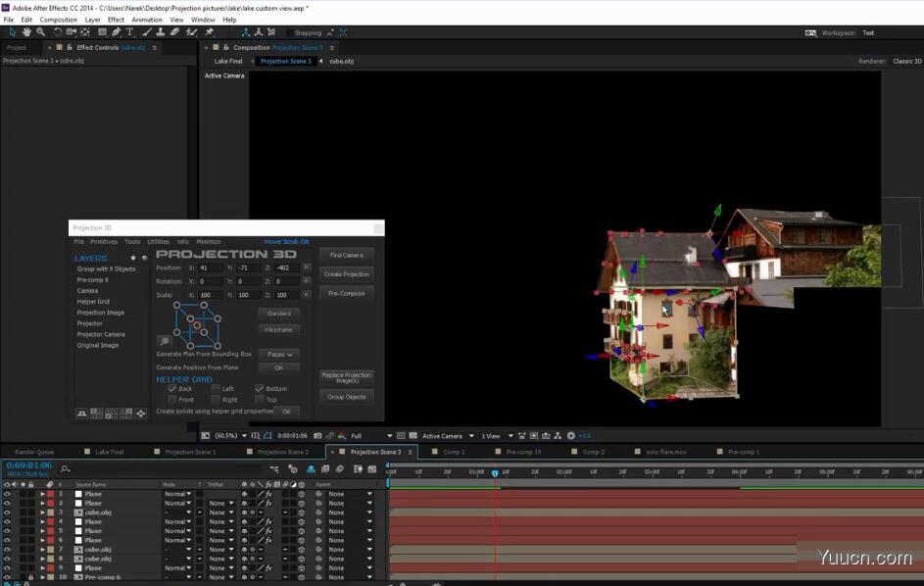The height and width of the screenshot is (586, 924).
Task: Expand layer 3 cube.obj properties
Action: pos(42,513)
